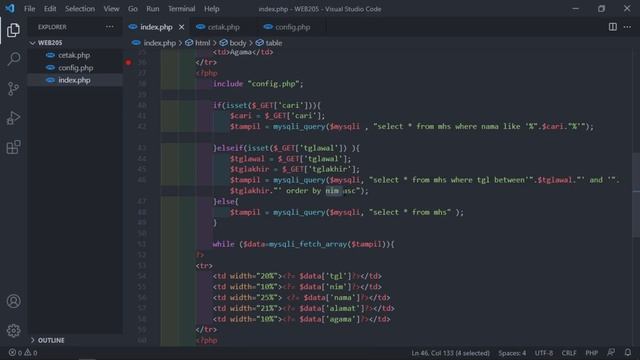Open cetak.php in the file tree
The height and width of the screenshot is (360, 640).
pos(73,55)
